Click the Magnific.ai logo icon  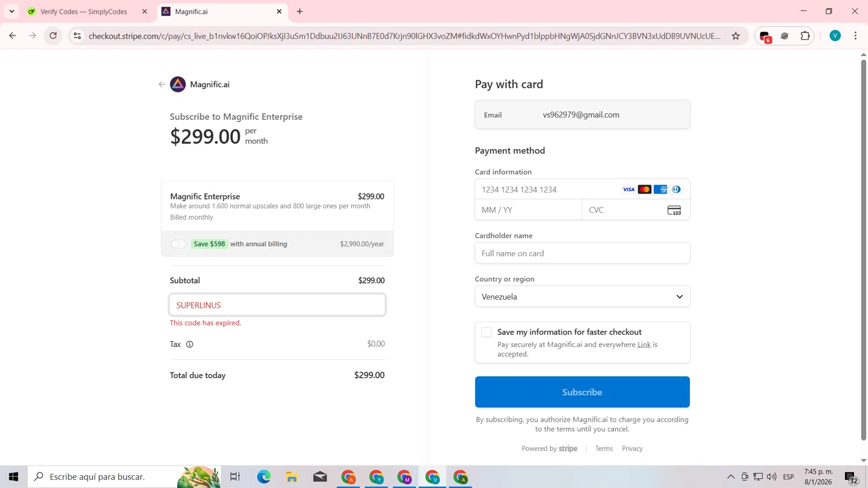click(178, 84)
